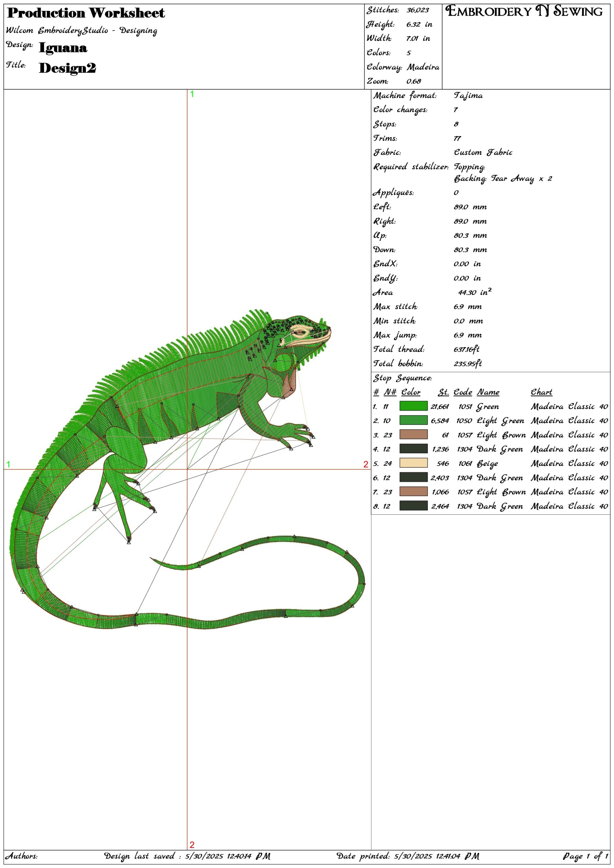Screen dimensions: 614x868
Task: Click 'Backing: Tear Away x 2'
Action: click(x=503, y=178)
